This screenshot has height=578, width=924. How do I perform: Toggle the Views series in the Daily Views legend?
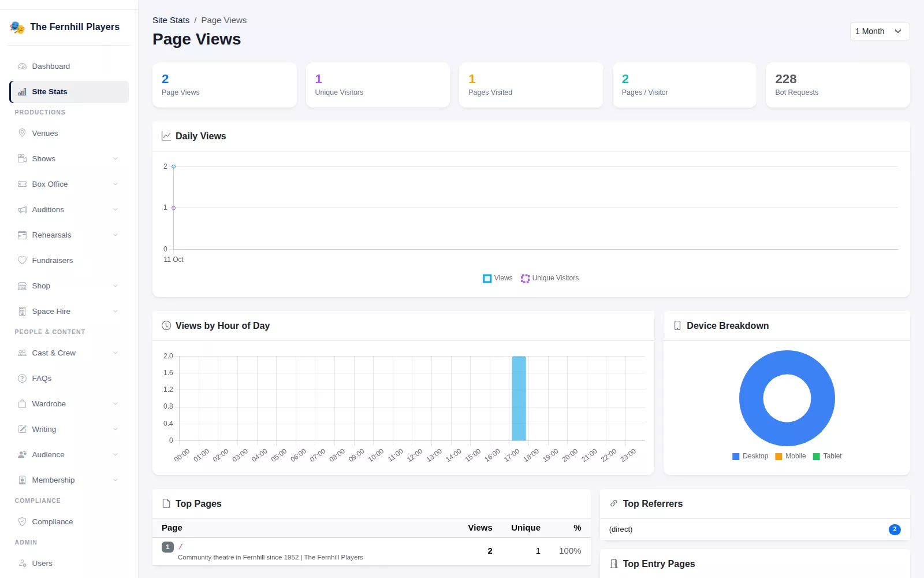[498, 279]
